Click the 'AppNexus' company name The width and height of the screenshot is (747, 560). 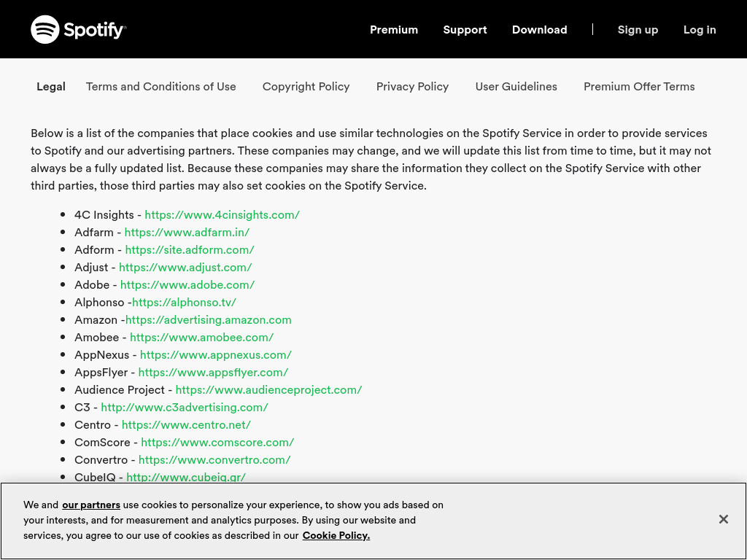click(101, 355)
